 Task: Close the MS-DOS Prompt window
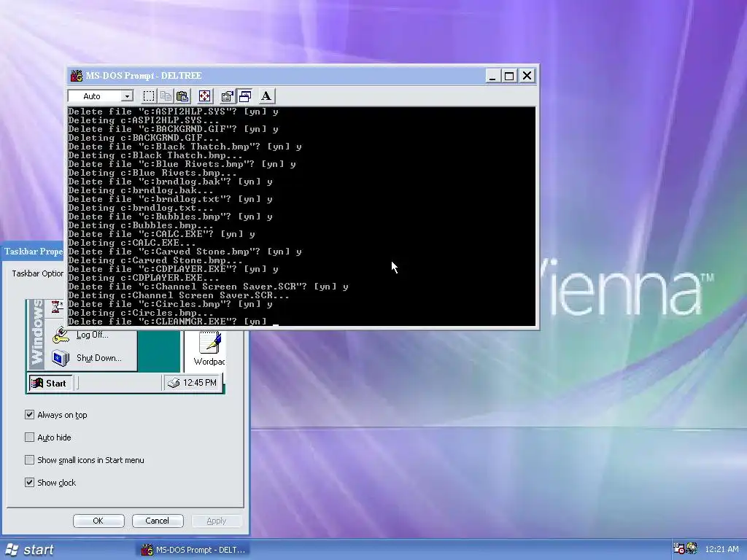527,76
